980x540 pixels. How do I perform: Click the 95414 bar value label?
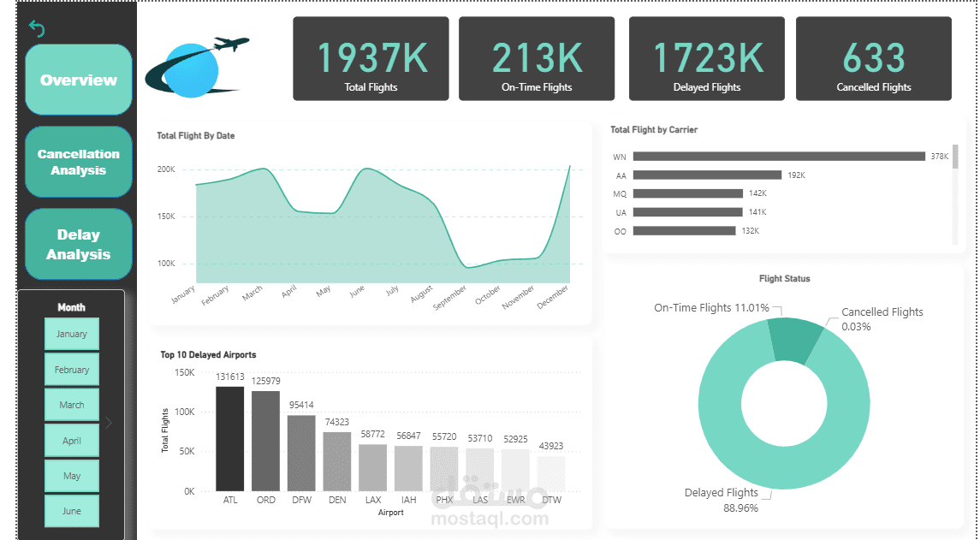pos(301,405)
